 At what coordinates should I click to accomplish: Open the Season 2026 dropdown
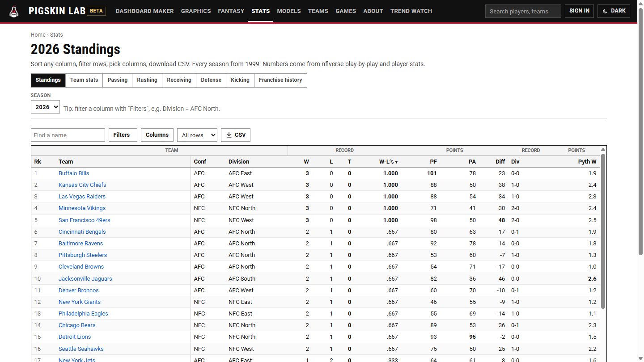[45, 107]
